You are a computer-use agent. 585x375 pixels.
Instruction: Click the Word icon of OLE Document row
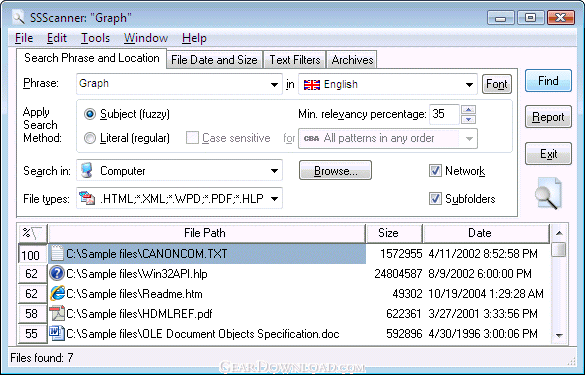tap(57, 333)
